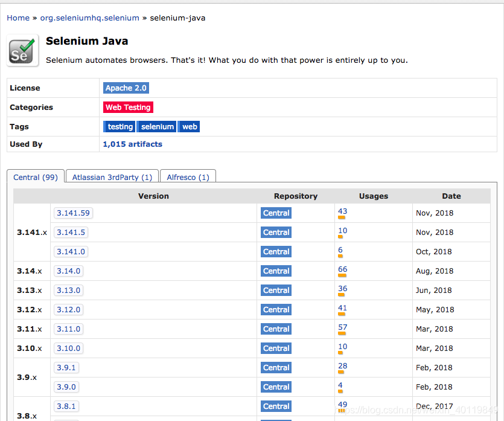Click the Repository column header

coord(296,196)
